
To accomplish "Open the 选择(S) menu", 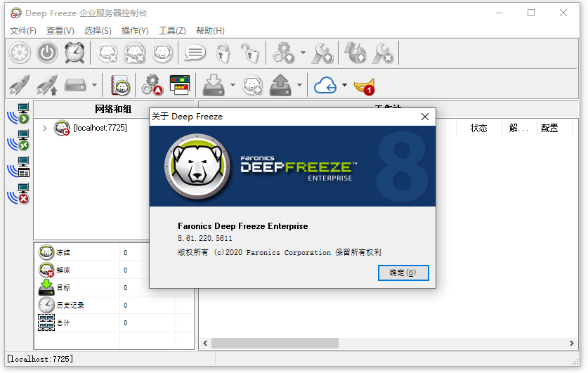I will pos(98,31).
